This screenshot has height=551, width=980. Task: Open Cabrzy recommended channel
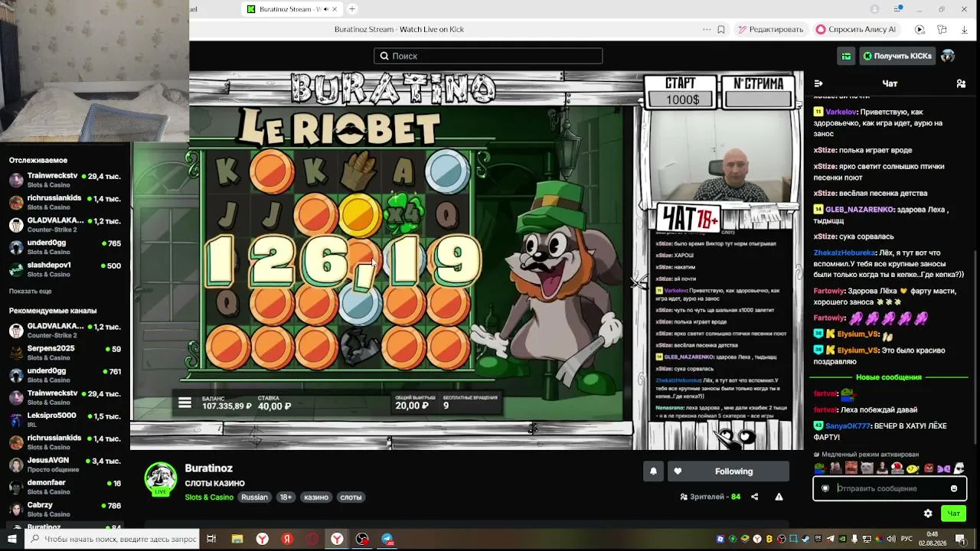[65, 509]
